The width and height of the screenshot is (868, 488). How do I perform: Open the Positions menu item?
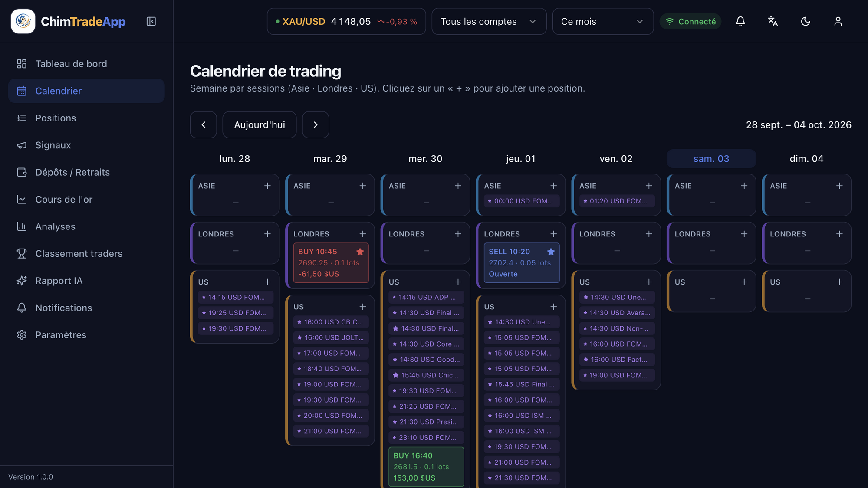click(86, 118)
